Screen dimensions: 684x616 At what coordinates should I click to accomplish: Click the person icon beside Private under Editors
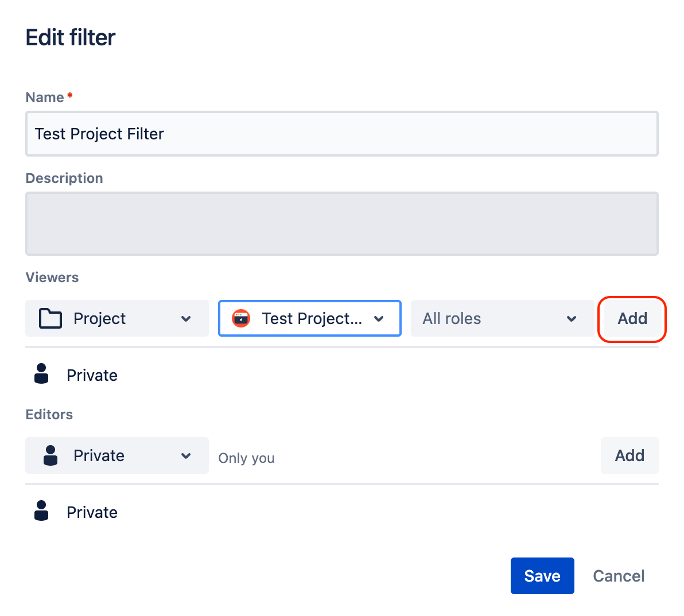click(x=41, y=510)
